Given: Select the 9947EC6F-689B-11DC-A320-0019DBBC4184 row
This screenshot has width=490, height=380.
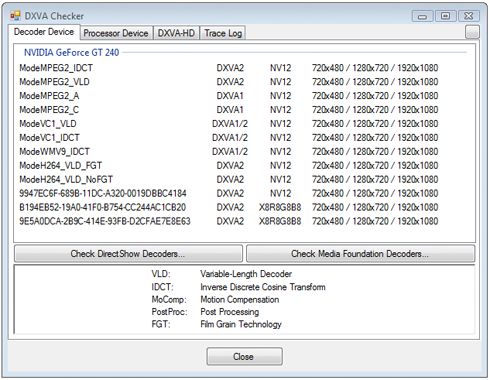Looking at the screenshot, I should click(x=229, y=193).
